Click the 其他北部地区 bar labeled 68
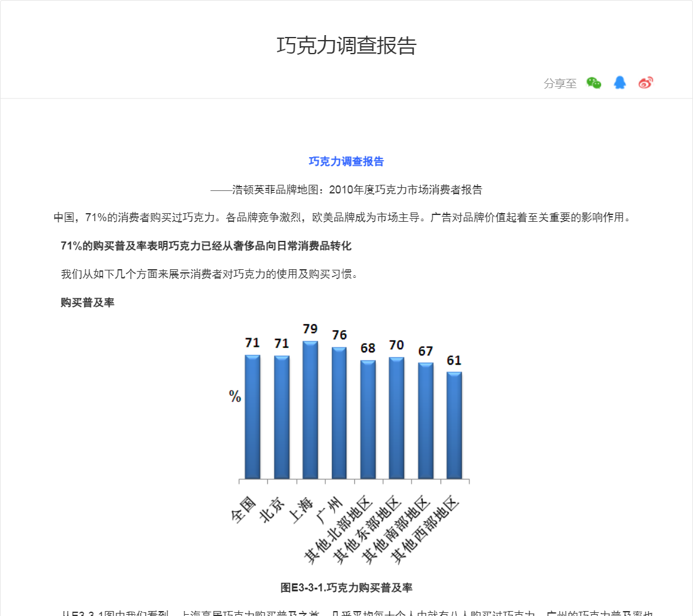693x616 pixels. [368, 419]
